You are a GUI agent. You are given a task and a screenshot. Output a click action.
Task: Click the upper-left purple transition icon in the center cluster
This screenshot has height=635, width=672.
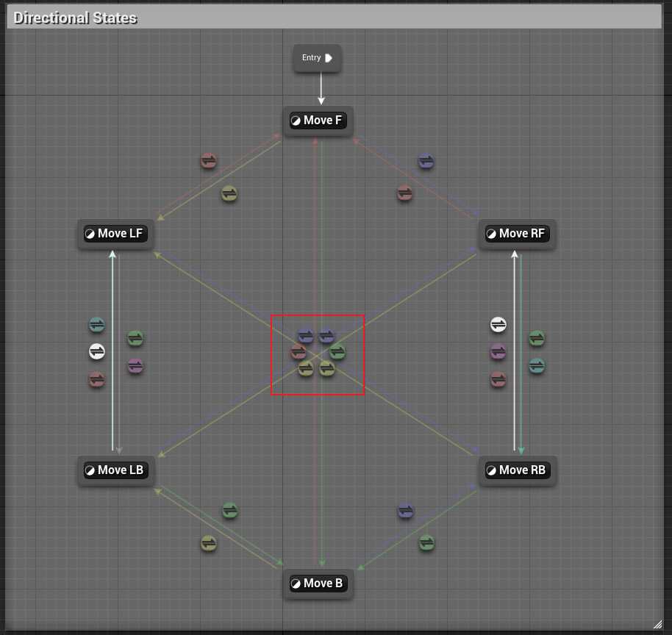pyautogui.click(x=306, y=335)
